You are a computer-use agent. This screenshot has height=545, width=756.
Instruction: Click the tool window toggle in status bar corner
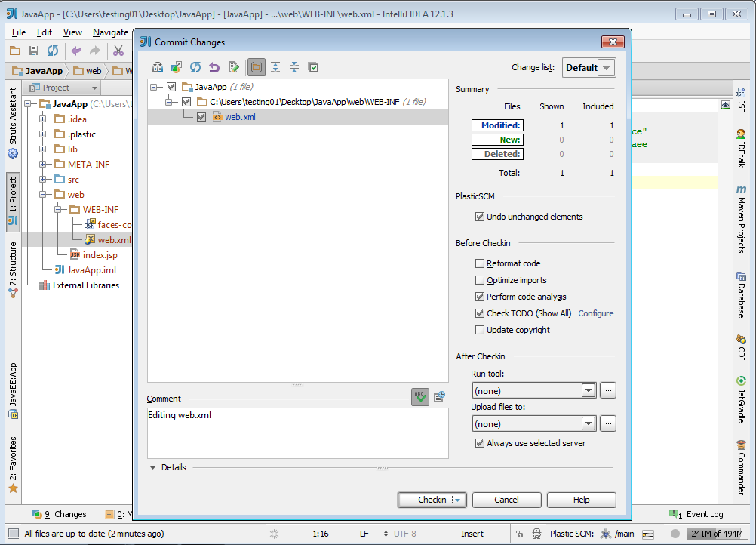point(14,534)
